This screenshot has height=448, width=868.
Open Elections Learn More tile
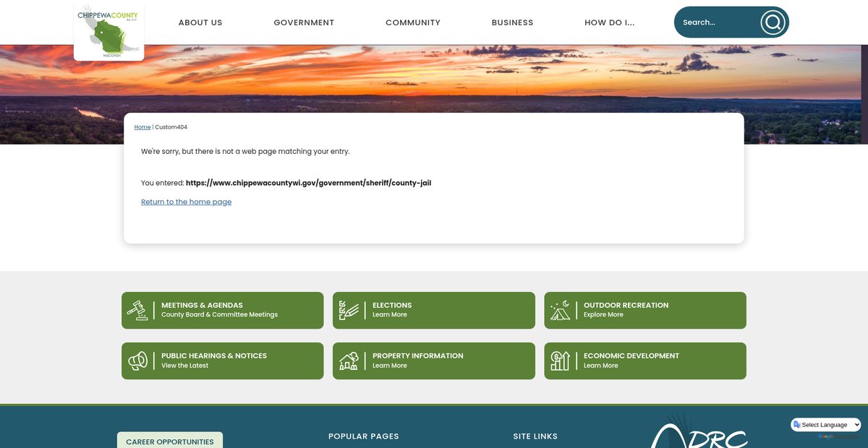pos(434,311)
